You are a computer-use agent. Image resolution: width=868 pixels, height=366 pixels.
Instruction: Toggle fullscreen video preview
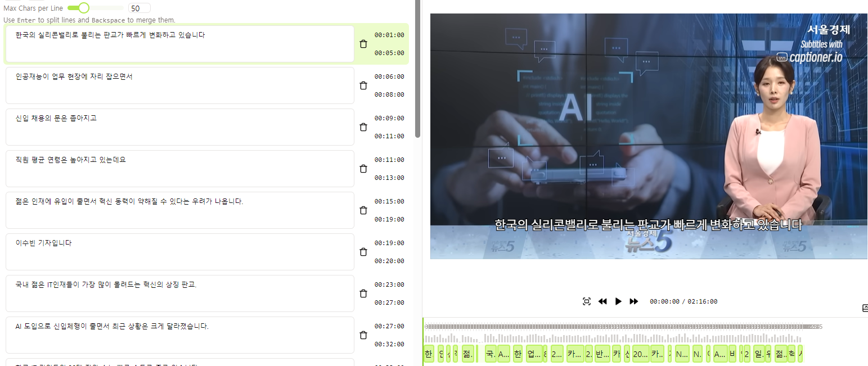point(587,301)
